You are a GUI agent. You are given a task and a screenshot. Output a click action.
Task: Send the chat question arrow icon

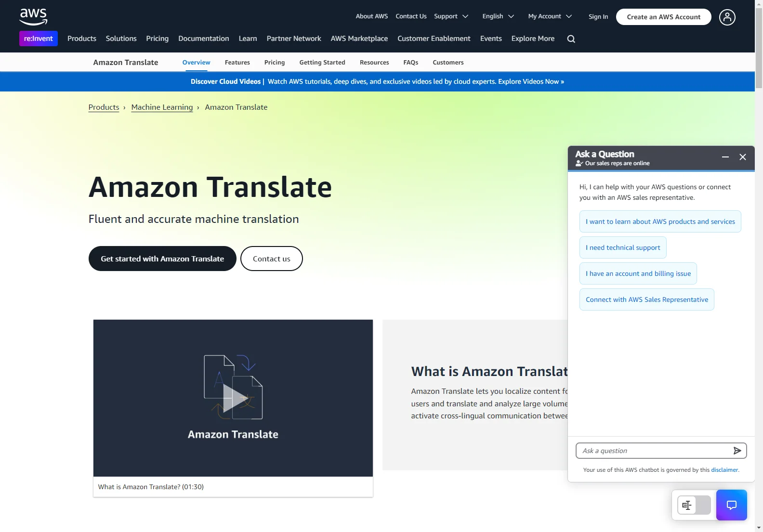tap(737, 451)
